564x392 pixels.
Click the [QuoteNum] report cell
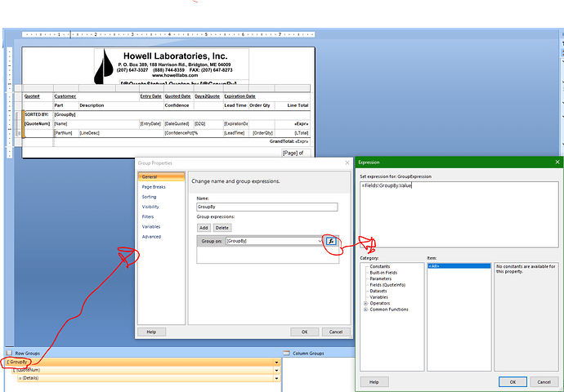pyautogui.click(x=38, y=124)
